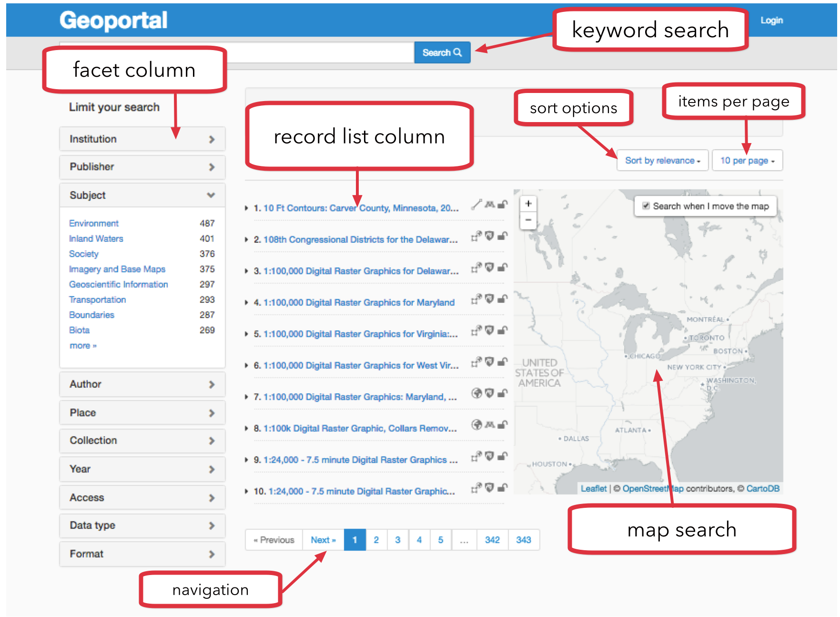
Task: Click the Login link in header
Action: [771, 21]
